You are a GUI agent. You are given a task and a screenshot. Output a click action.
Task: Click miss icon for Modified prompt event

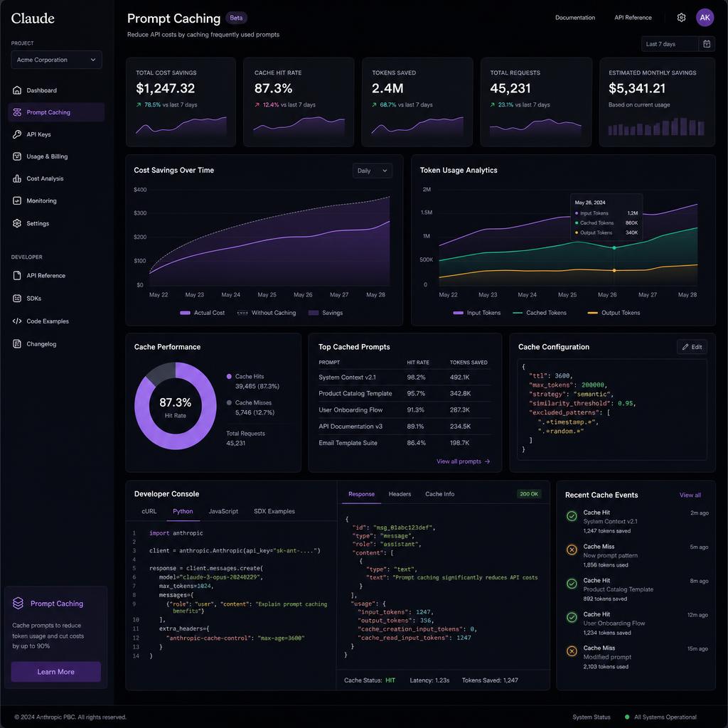(x=572, y=651)
